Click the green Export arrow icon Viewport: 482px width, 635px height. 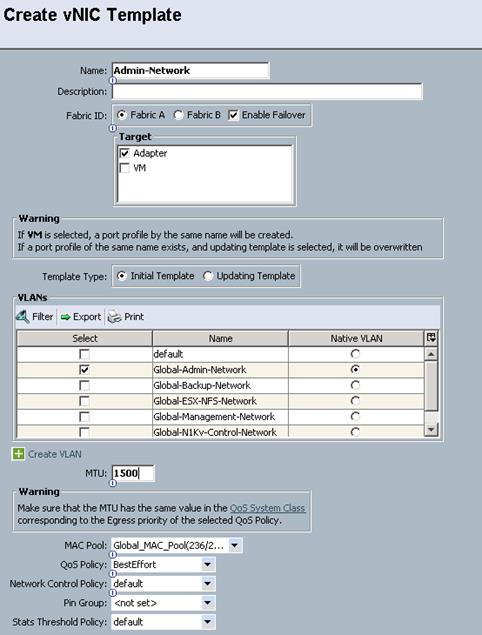coord(65,317)
